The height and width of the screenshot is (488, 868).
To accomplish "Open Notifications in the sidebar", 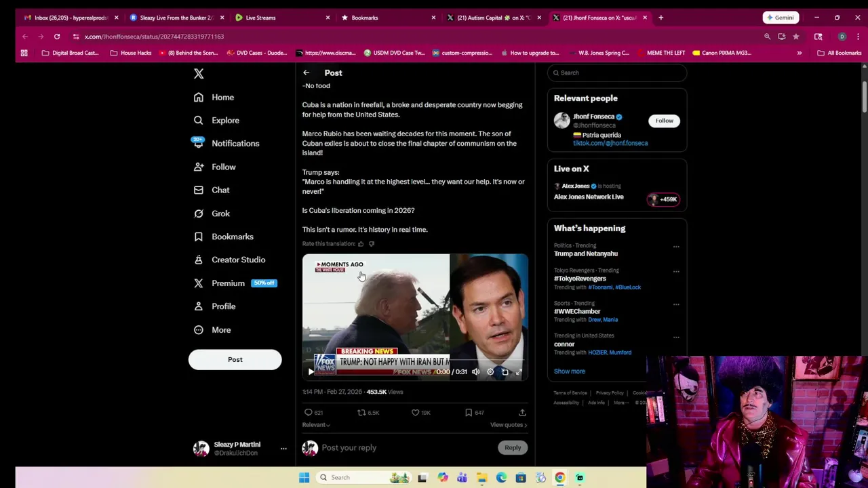I will tap(226, 144).
